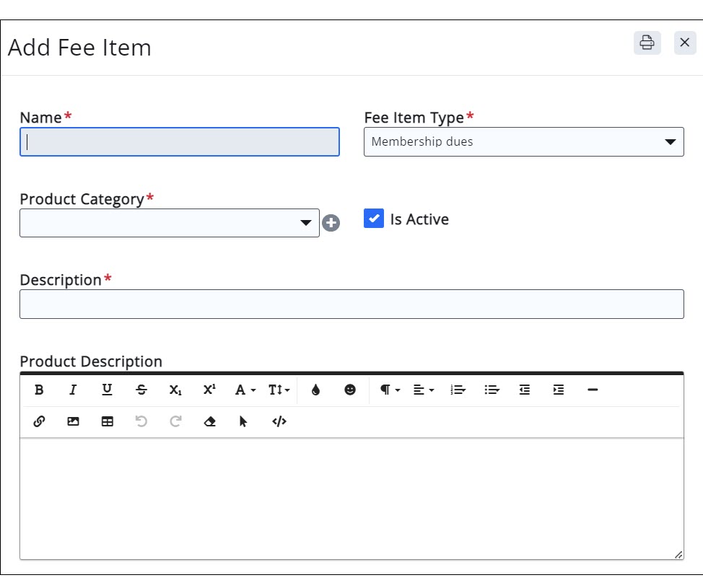
Task: Uncheck the Is Active checkbox
Action: point(373,219)
